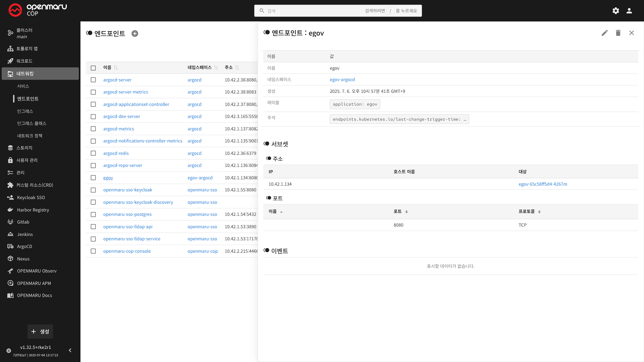This screenshot has width=644, height=362.
Task: Check the argocd-server row checkbox
Action: pos(93,80)
